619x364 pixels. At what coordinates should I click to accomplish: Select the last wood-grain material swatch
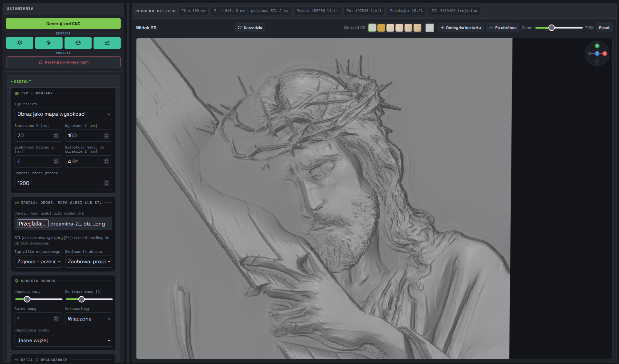coord(417,28)
